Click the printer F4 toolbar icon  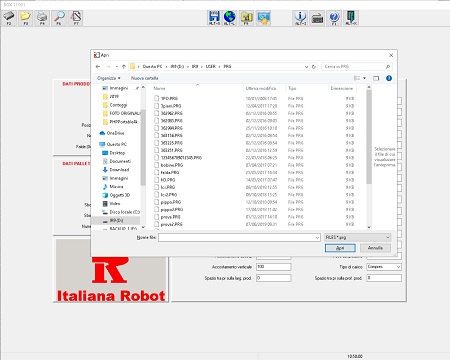(42, 18)
